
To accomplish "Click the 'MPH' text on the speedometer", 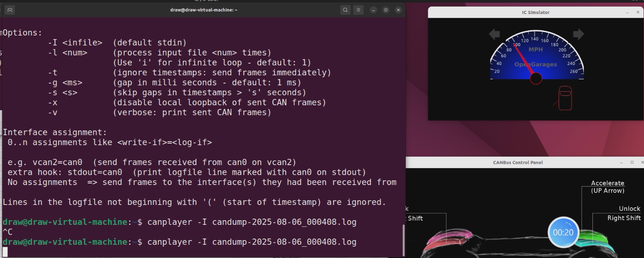I will [x=535, y=50].
